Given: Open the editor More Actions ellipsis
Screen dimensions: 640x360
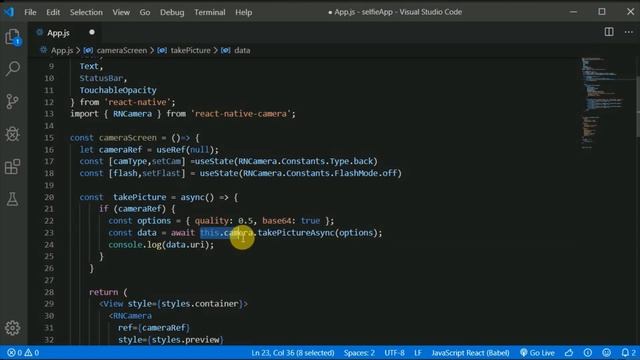Looking at the screenshot, I should click(x=629, y=32).
